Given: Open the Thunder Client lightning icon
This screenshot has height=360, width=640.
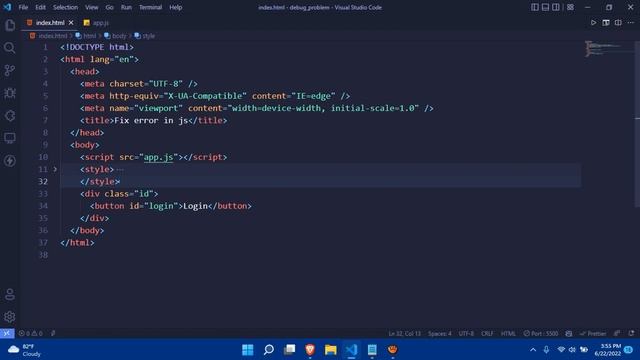Looking at the screenshot, I should 10,161.
